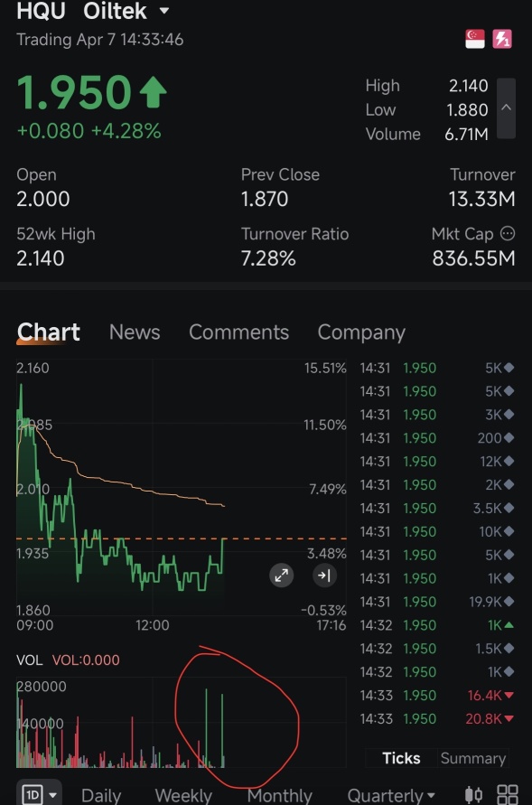Tap the 14:33 20.8K sell tick row
Screen dimensions: 532x805
(x=437, y=719)
